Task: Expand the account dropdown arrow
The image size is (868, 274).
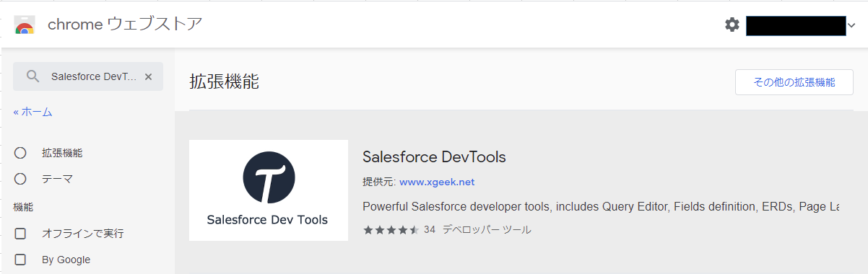Action: 852,26
